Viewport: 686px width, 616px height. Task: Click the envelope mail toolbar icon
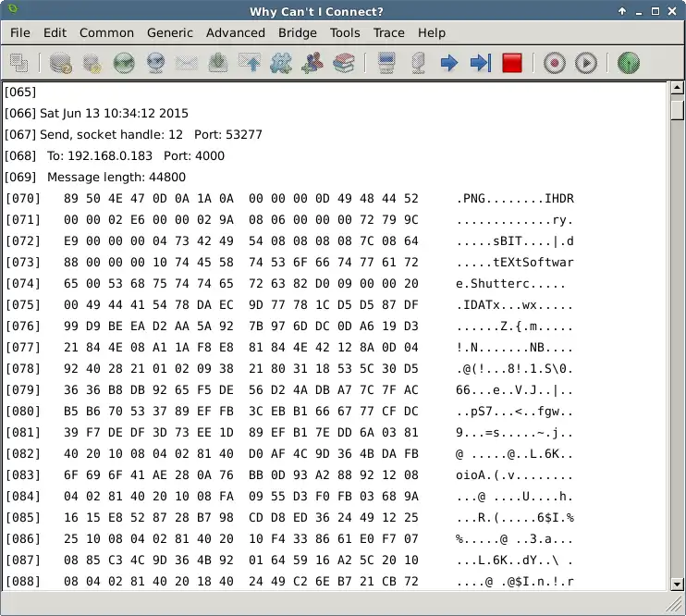(187, 63)
